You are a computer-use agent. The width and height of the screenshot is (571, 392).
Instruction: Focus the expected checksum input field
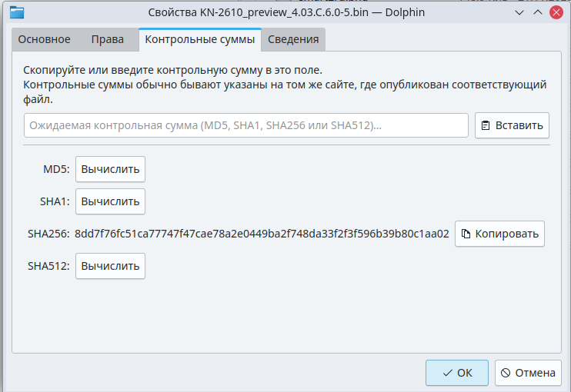click(x=245, y=125)
